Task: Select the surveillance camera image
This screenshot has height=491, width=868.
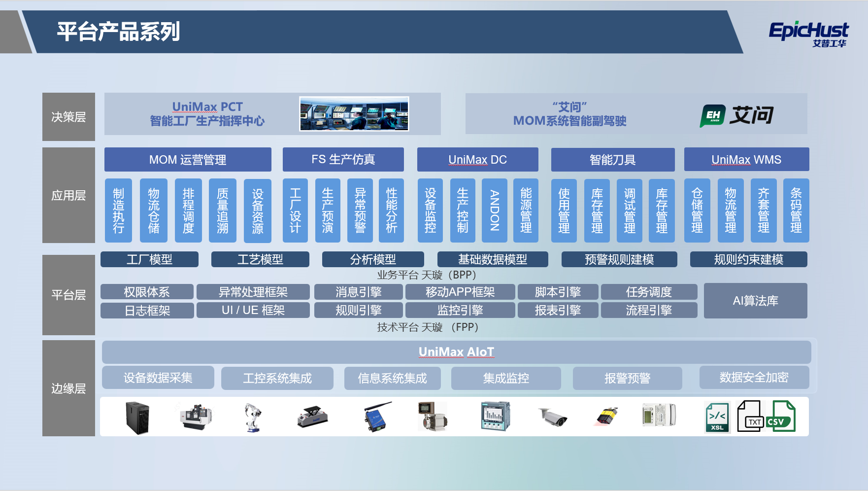Action: pos(553,417)
